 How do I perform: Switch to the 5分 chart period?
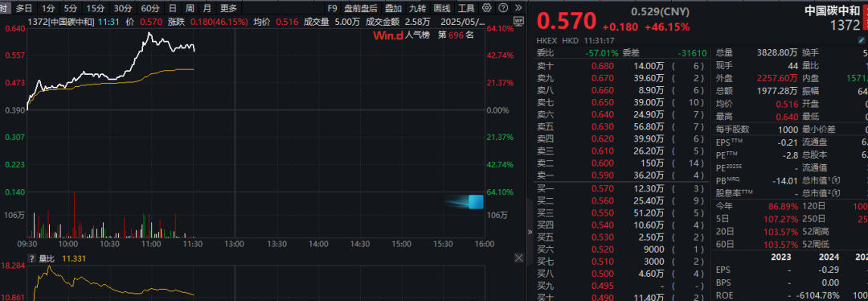click(x=70, y=8)
